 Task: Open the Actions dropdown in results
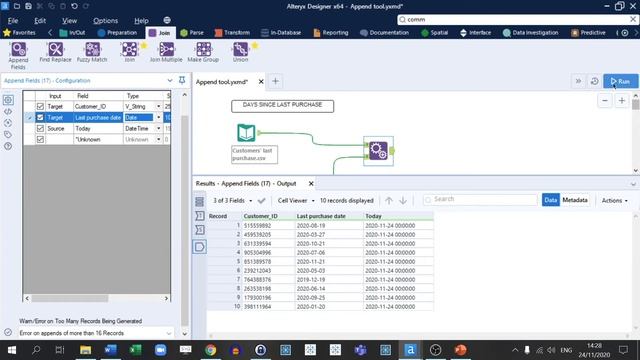[x=615, y=200]
